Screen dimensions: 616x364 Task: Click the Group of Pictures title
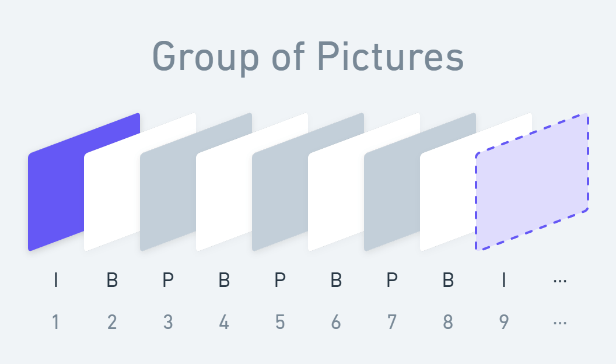308,57
